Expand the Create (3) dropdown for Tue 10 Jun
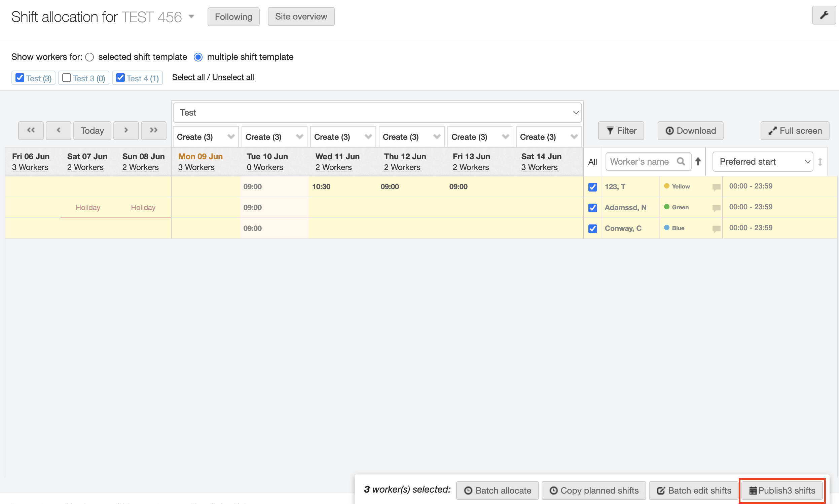Image resolution: width=839 pixels, height=504 pixels. 274,137
